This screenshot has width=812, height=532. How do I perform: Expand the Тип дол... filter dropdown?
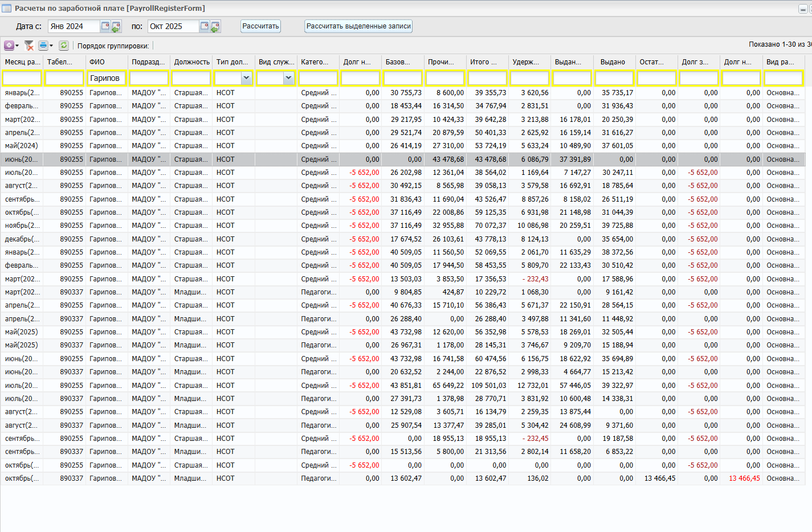[246, 78]
